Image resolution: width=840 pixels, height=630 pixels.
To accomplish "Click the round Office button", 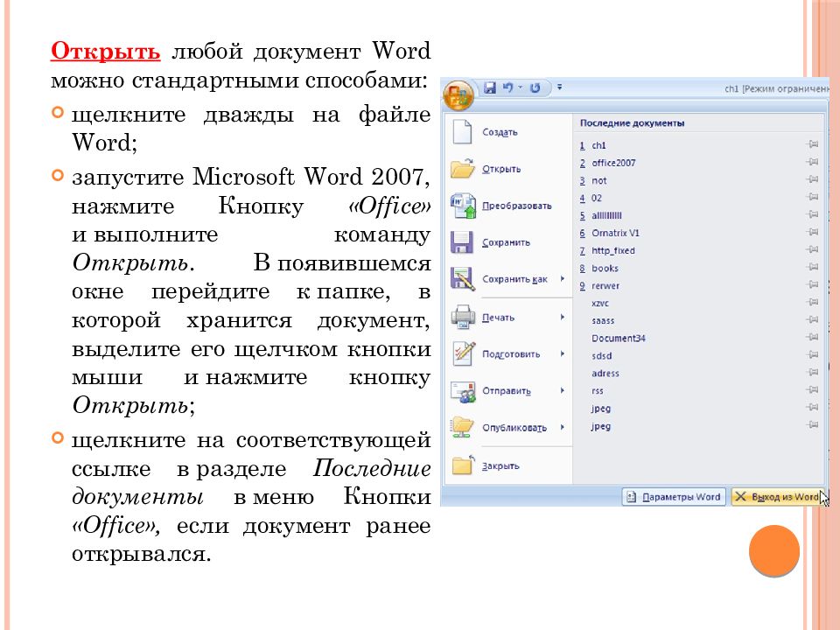I will (458, 95).
